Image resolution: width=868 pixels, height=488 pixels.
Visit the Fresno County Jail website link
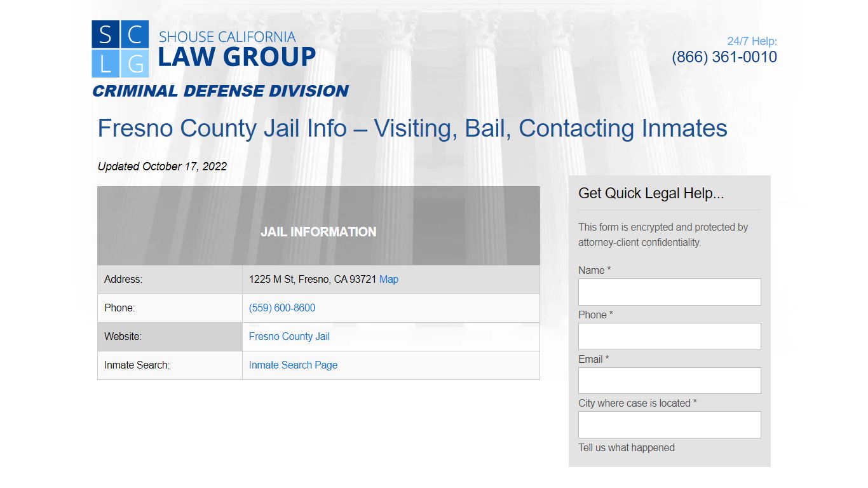pyautogui.click(x=289, y=336)
